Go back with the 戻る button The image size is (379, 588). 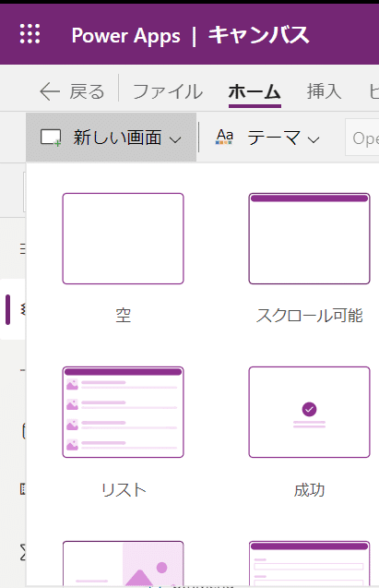tap(72, 91)
